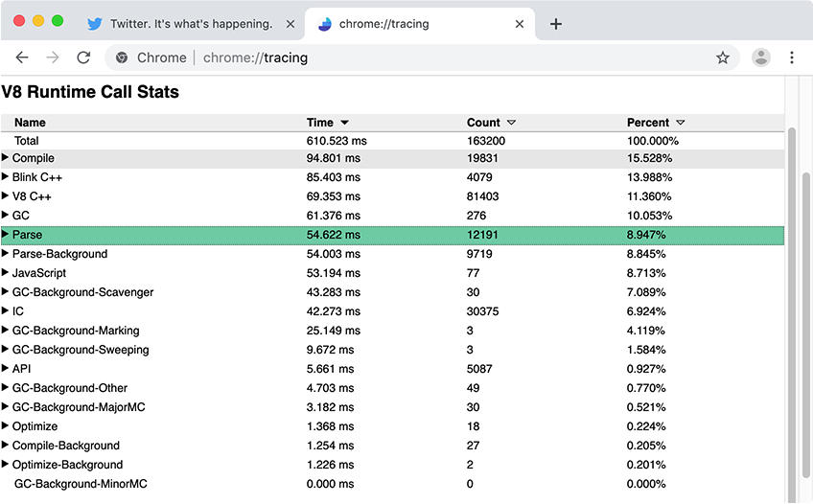
Task: Sort table by Count column
Action: coord(491,123)
